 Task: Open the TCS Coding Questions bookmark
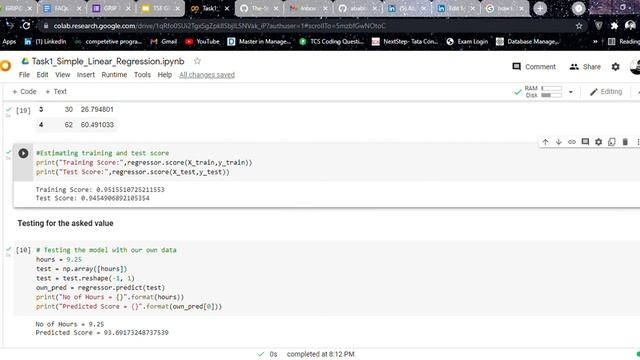click(331, 42)
